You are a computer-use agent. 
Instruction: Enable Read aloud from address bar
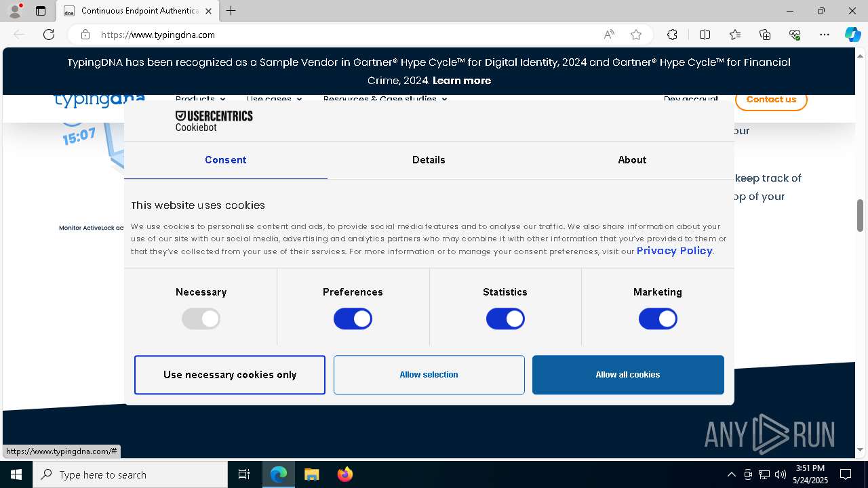[x=609, y=35]
